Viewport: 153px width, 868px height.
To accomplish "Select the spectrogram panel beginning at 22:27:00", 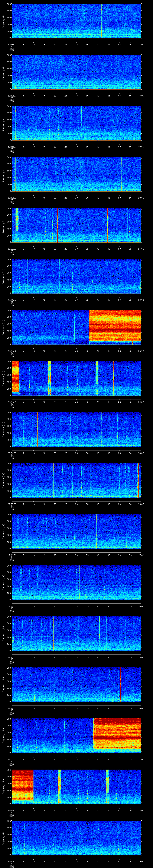I will point(76,582).
